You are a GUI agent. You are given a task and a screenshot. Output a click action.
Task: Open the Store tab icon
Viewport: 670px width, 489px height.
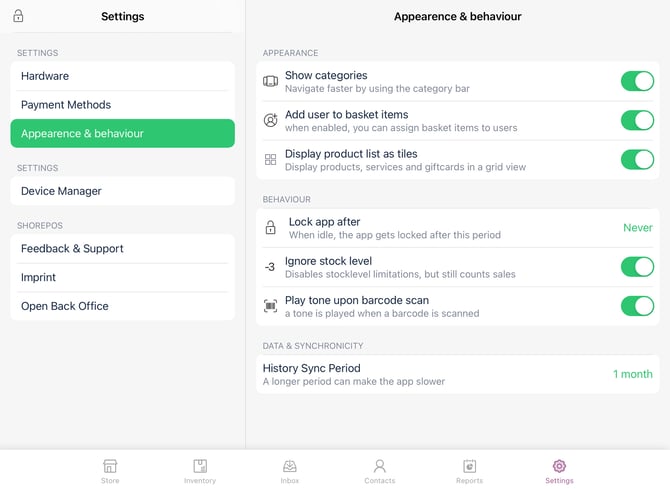[x=110, y=467]
